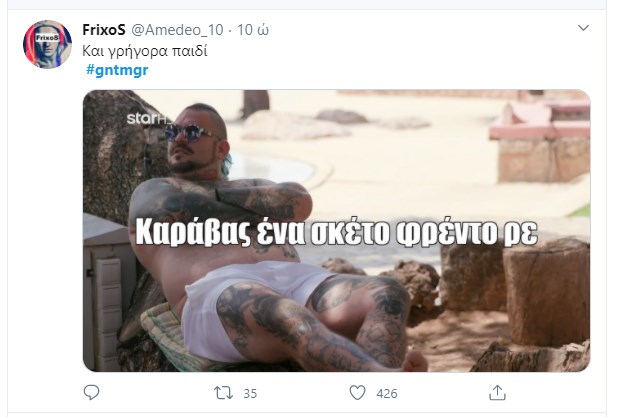Open FrixoS's round profile avatar
Image resolution: width=627 pixels, height=417 pixels.
(x=47, y=44)
